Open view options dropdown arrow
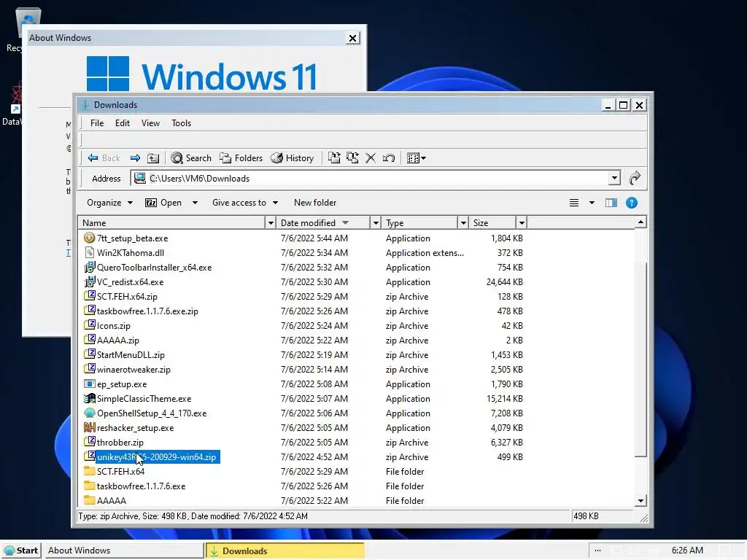This screenshot has width=747, height=560. click(592, 203)
